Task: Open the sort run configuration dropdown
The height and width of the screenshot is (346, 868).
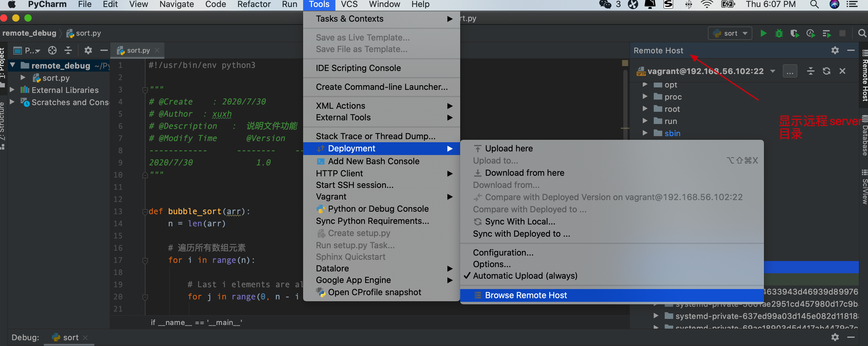Action: [730, 33]
